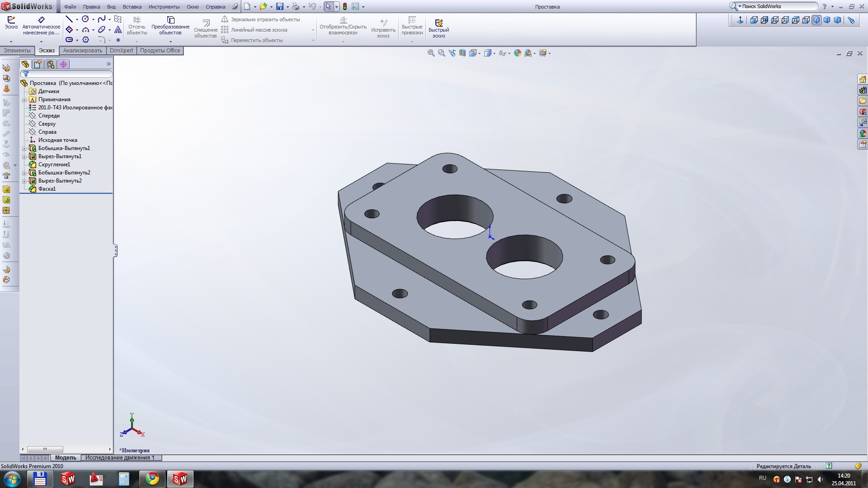Expand the Примечания tree node

coord(24,99)
